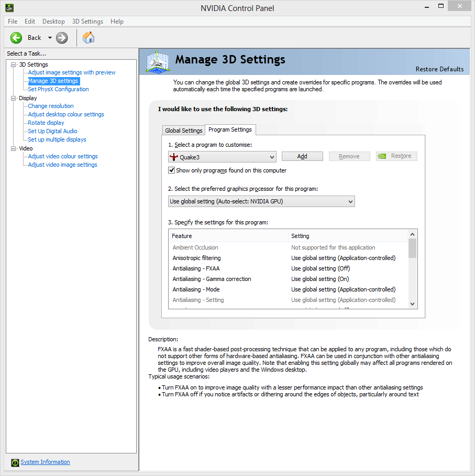Screen dimensions: 475x476
Task: Click the settings list scrollbar thumb
Action: point(412,248)
